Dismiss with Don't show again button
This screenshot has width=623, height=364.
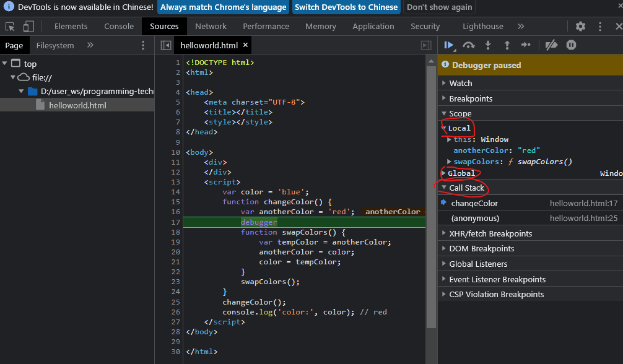[439, 7]
